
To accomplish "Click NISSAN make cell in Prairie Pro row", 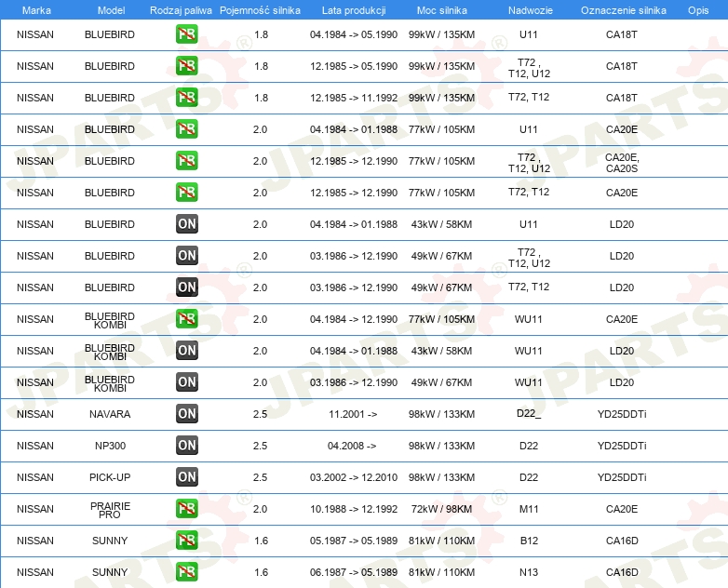I will (x=35, y=509).
